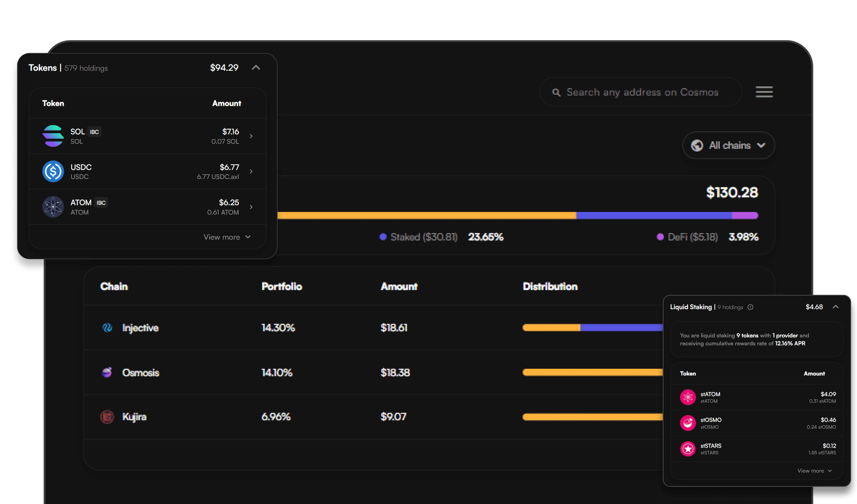The width and height of the screenshot is (857, 504).
Task: Open ATOM token row chevron
Action: (251, 207)
